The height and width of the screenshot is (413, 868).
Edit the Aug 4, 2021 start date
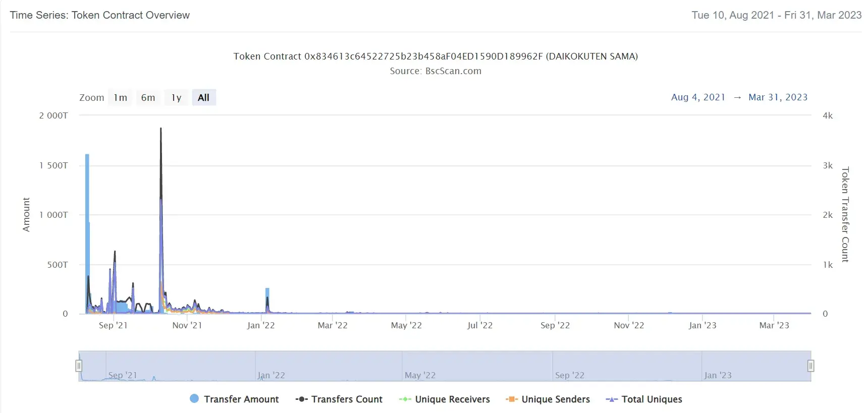[x=698, y=97]
